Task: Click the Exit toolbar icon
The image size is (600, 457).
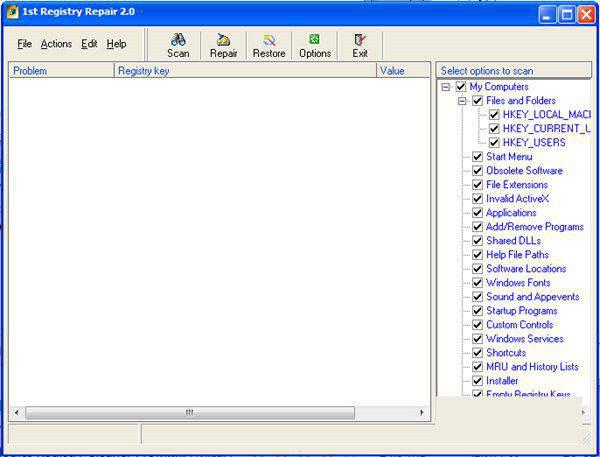Action: point(360,39)
